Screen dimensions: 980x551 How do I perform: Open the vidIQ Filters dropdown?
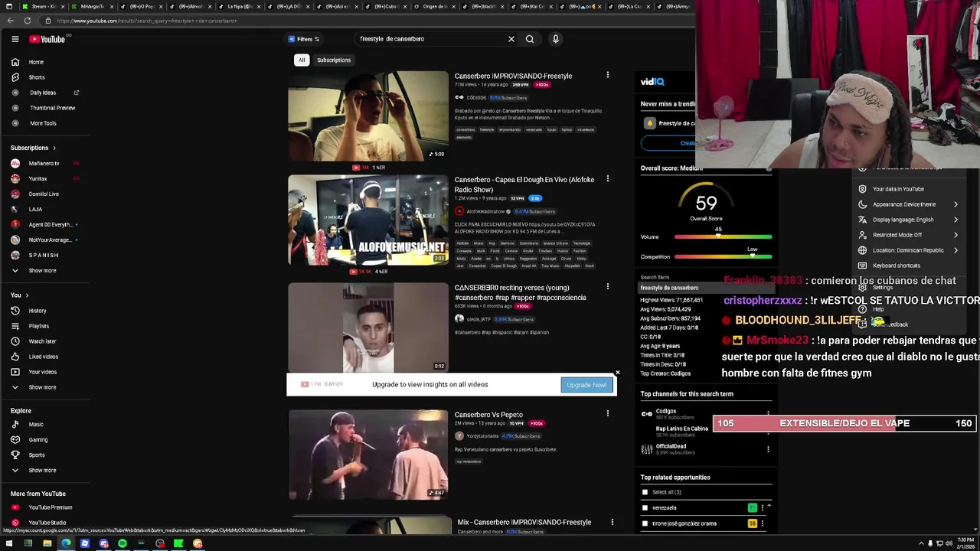[x=304, y=39]
